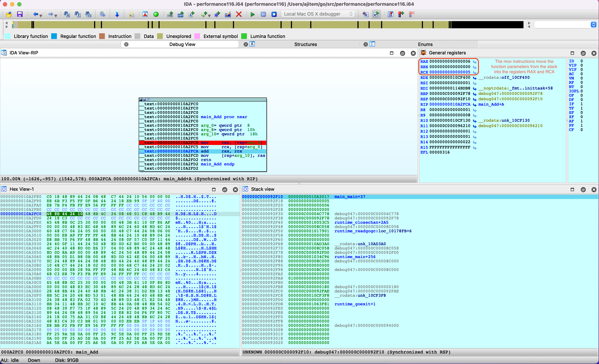Click the Regular function color swatch

point(54,36)
